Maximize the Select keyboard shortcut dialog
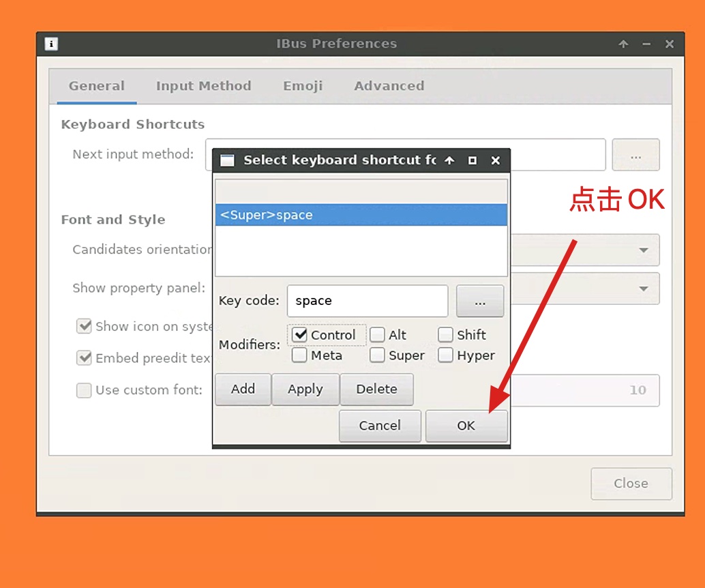 tap(472, 160)
